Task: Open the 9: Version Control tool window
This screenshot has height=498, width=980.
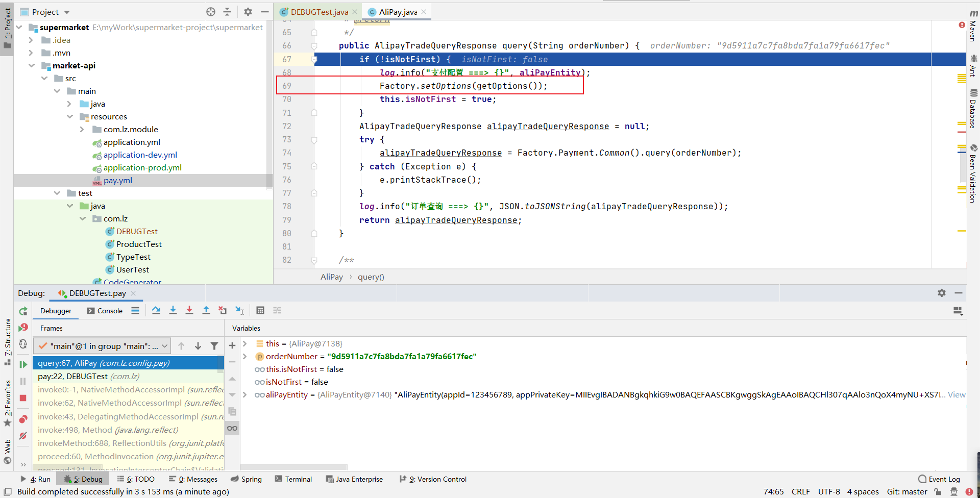Action: (433, 479)
